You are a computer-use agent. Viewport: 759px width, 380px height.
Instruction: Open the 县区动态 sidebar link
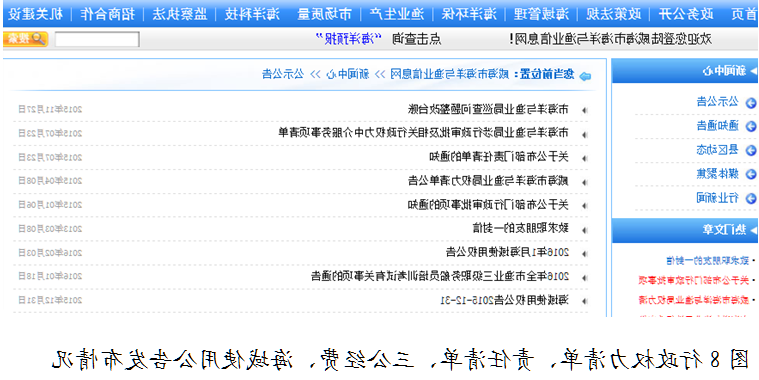pos(718,150)
